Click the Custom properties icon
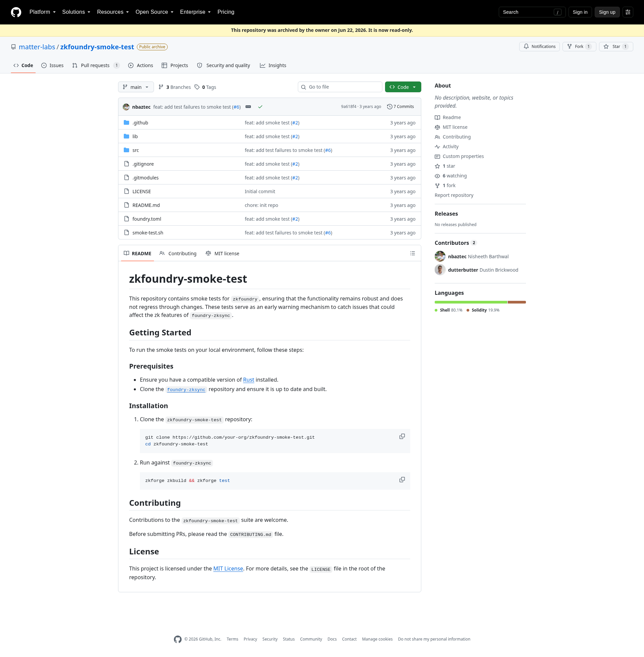The image size is (644, 657). pos(437,157)
